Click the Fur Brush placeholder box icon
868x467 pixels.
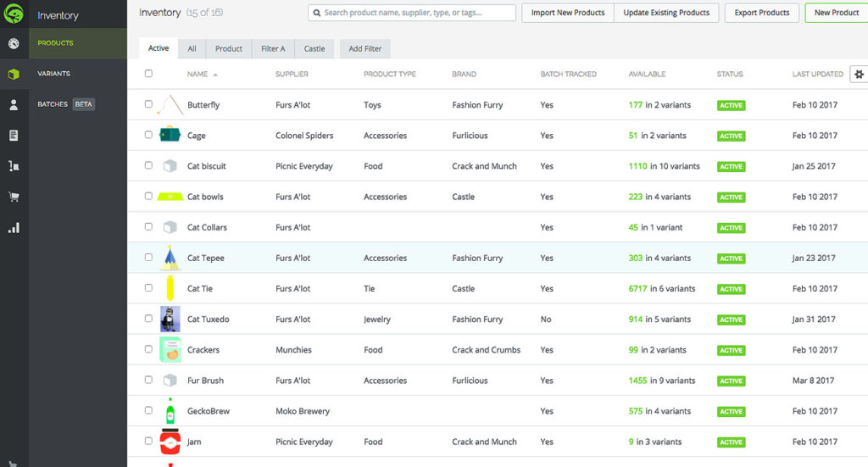170,381
